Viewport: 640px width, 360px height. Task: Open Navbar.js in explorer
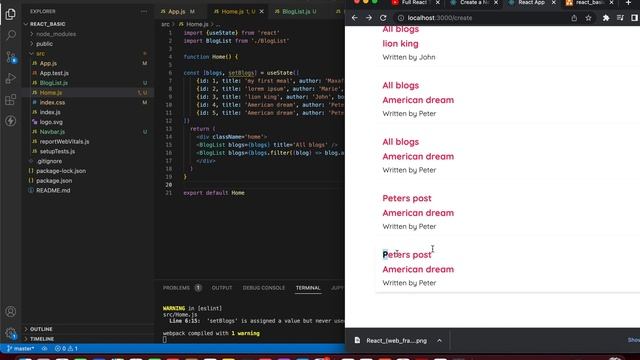point(52,132)
